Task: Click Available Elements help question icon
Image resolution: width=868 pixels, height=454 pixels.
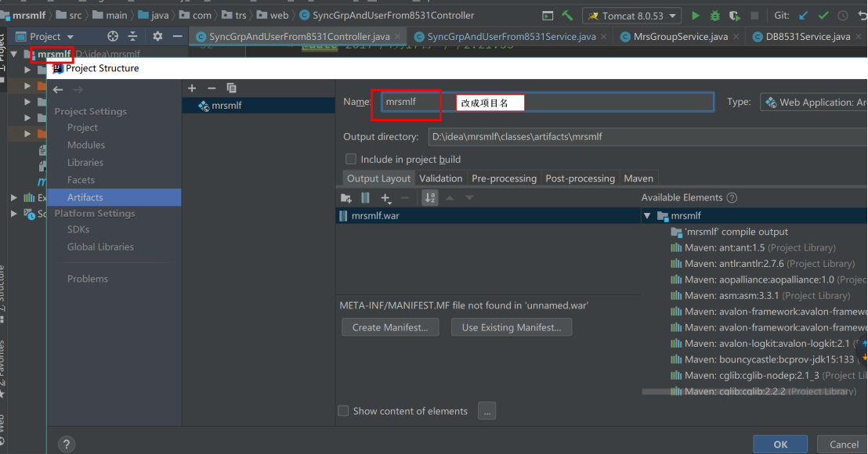Action: [732, 198]
